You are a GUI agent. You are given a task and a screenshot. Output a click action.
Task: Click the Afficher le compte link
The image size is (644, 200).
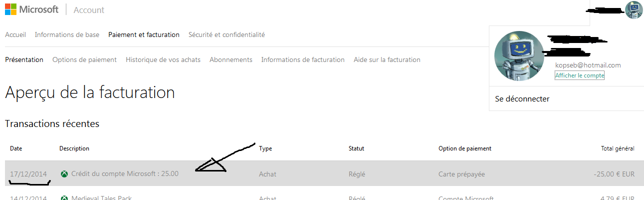pyautogui.click(x=580, y=75)
